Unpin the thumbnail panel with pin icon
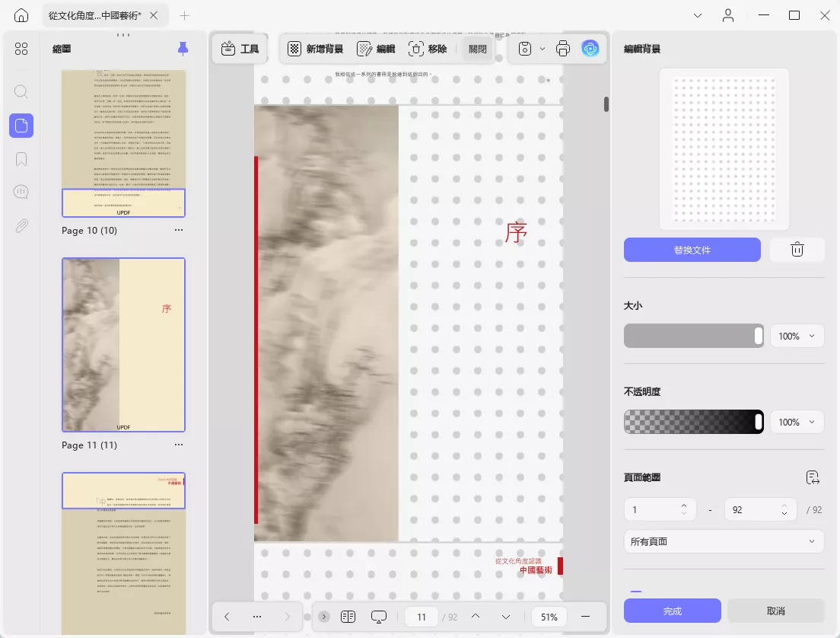Image resolution: width=840 pixels, height=638 pixels. tap(183, 49)
